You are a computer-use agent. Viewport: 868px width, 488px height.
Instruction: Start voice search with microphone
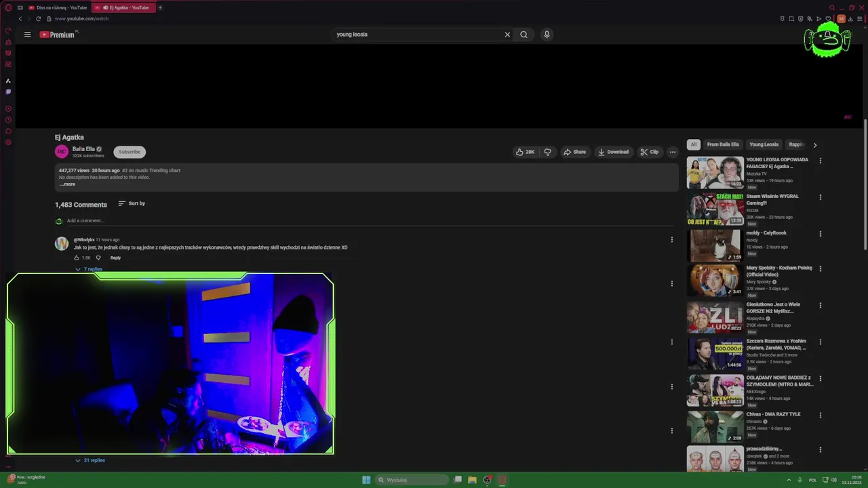coord(547,35)
